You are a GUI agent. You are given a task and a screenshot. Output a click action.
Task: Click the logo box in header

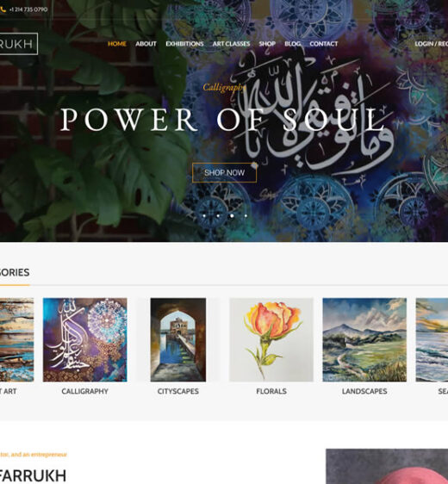[x=19, y=44]
